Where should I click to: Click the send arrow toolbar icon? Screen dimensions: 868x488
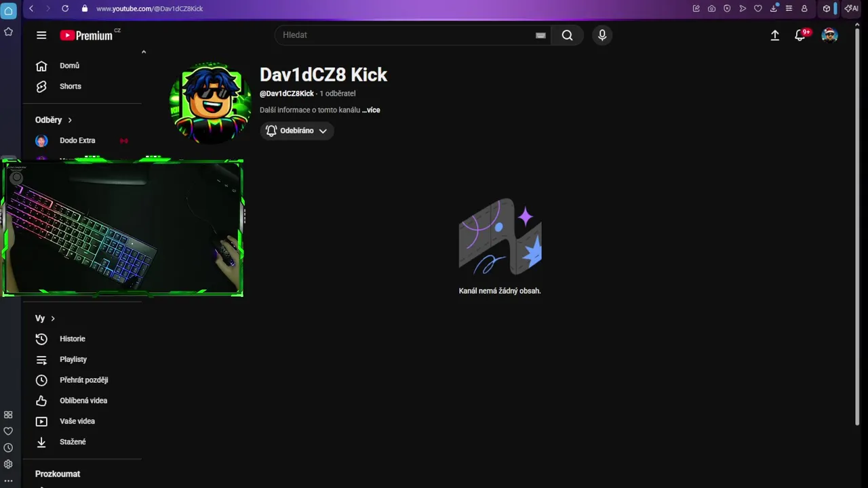point(743,8)
